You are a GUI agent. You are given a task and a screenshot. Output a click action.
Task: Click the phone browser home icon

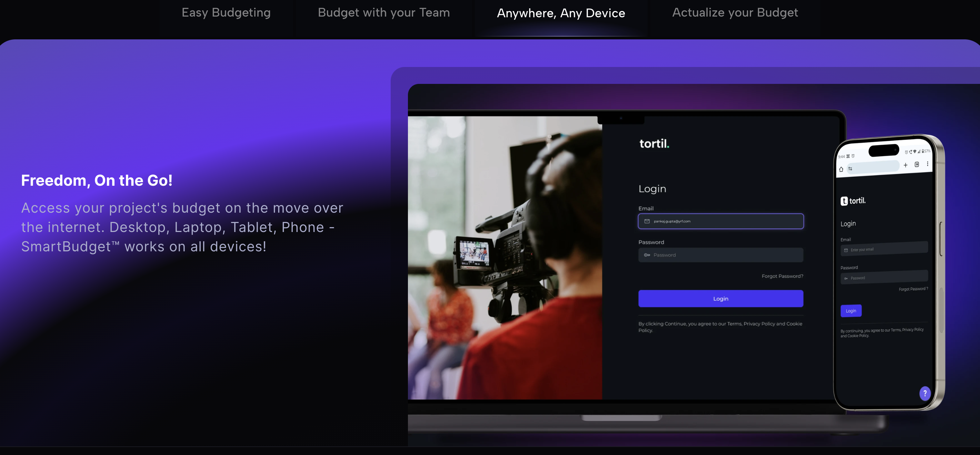pos(841,169)
